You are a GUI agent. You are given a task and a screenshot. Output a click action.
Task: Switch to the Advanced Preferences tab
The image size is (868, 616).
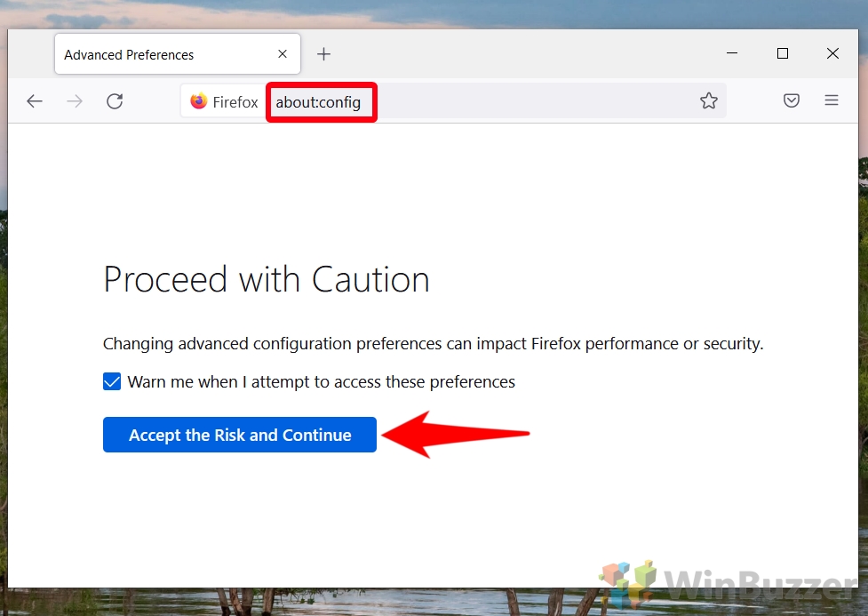142,54
